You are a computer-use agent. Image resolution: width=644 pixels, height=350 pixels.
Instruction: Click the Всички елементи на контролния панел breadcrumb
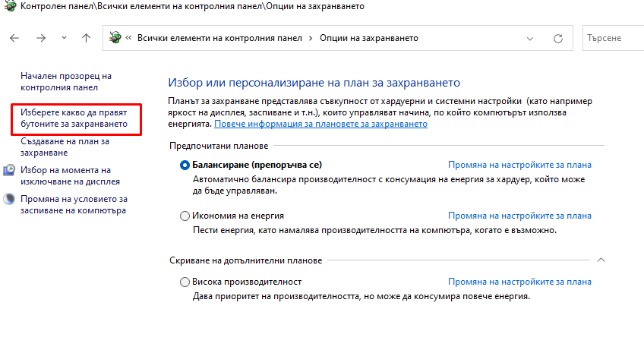click(x=219, y=38)
